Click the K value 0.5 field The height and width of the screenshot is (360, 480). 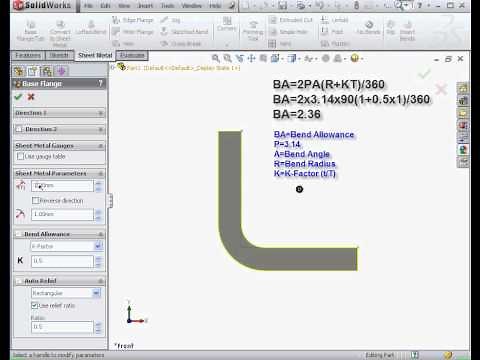[62, 261]
